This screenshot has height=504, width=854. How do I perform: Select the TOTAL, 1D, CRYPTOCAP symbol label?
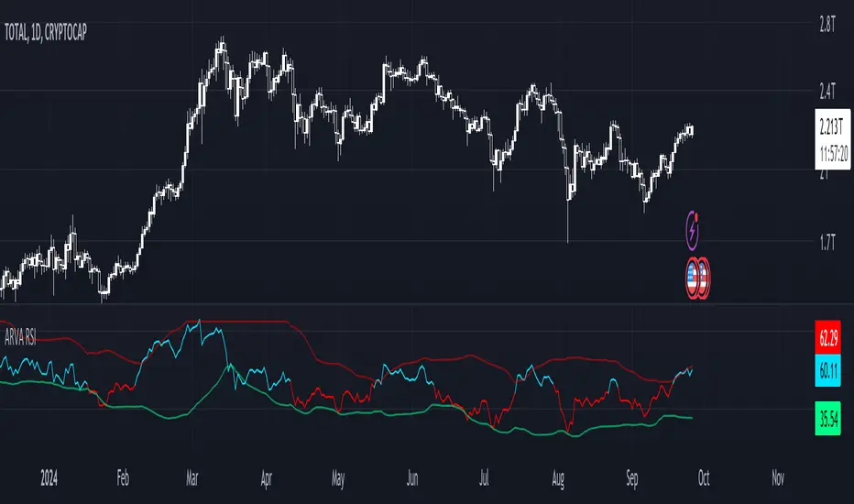[46, 33]
